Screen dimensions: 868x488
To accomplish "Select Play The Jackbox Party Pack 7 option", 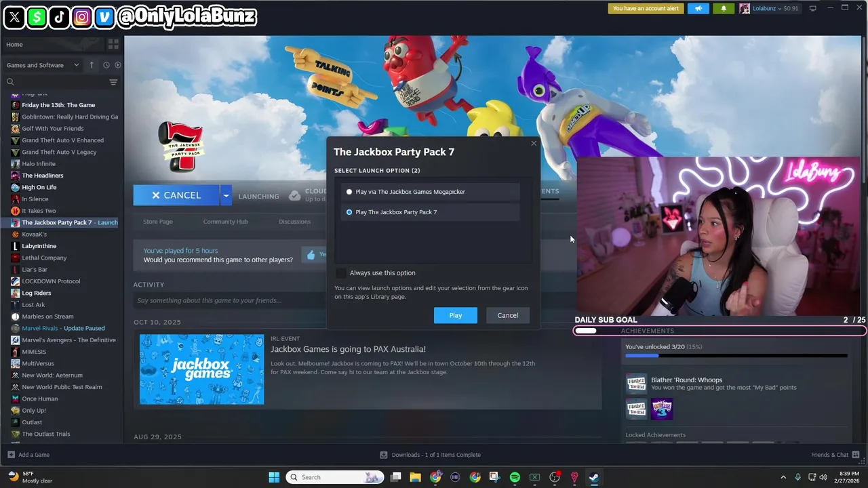I will point(431,212).
